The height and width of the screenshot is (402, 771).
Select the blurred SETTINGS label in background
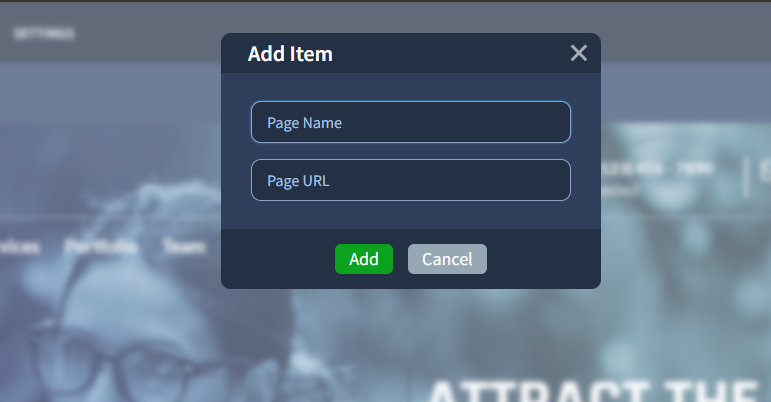[44, 33]
